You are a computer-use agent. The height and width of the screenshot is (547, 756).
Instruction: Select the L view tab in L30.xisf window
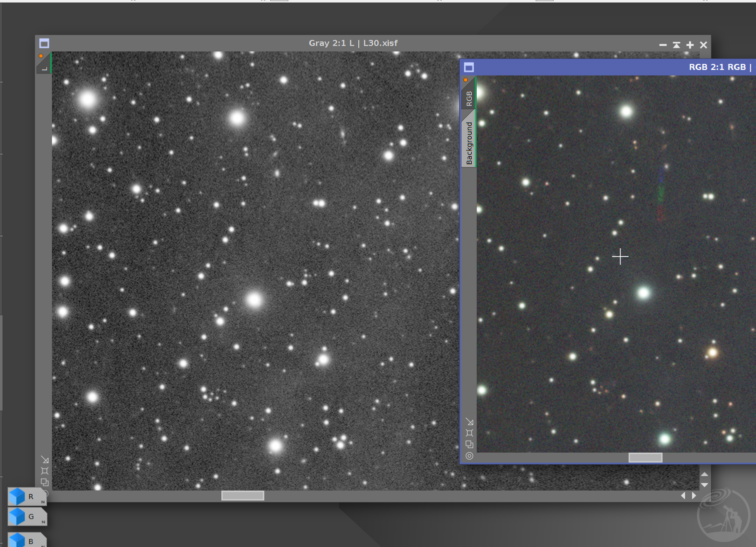[x=44, y=66]
